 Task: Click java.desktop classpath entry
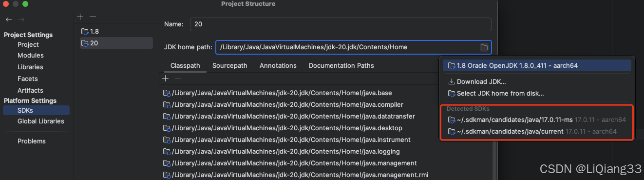pos(287,128)
